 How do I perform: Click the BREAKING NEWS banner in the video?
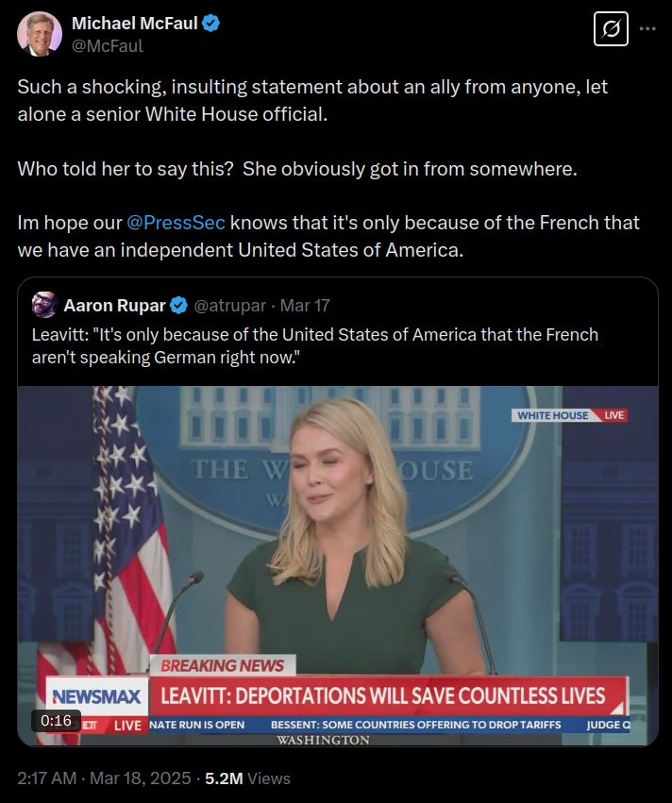tap(222, 665)
